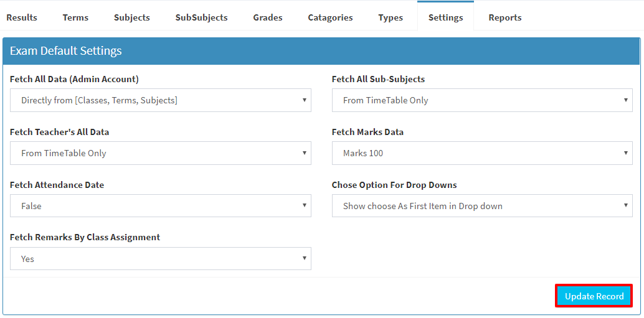
Task: Expand Fetch All Data (Admin Account) dropdown
Action: 161,100
